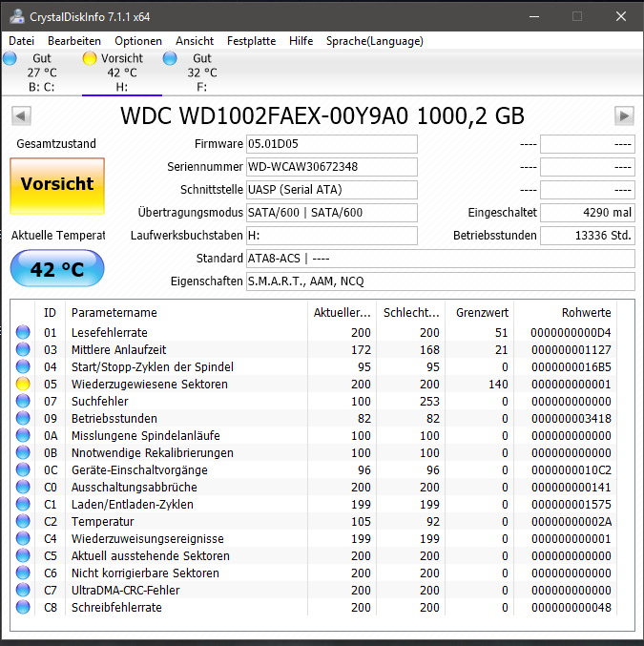
Task: Click the Parametername column header
Action: 186,313
